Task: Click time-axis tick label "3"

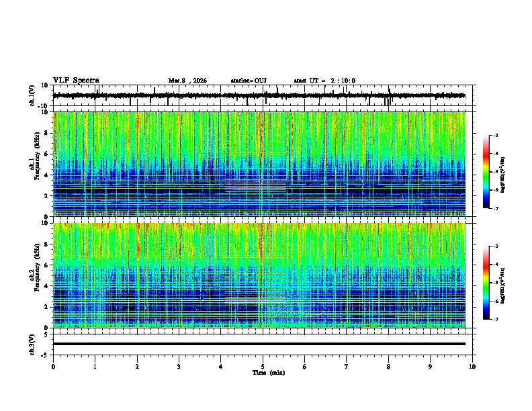Action: click(x=179, y=367)
